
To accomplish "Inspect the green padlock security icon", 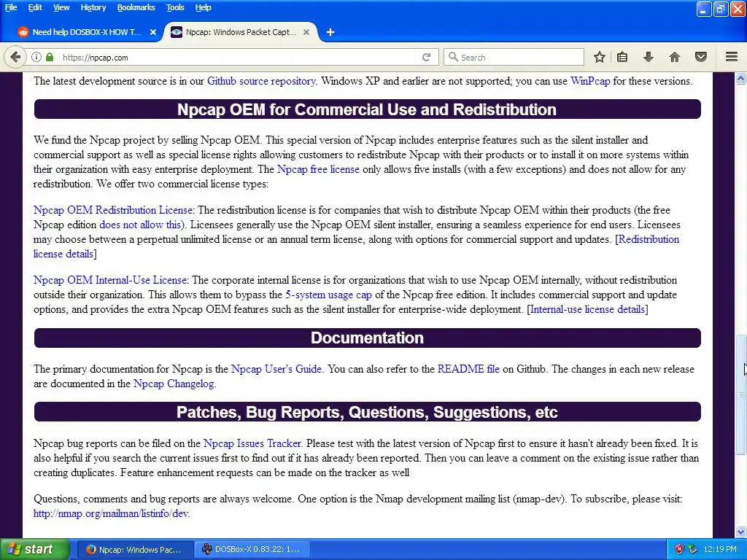I will pyautogui.click(x=50, y=57).
